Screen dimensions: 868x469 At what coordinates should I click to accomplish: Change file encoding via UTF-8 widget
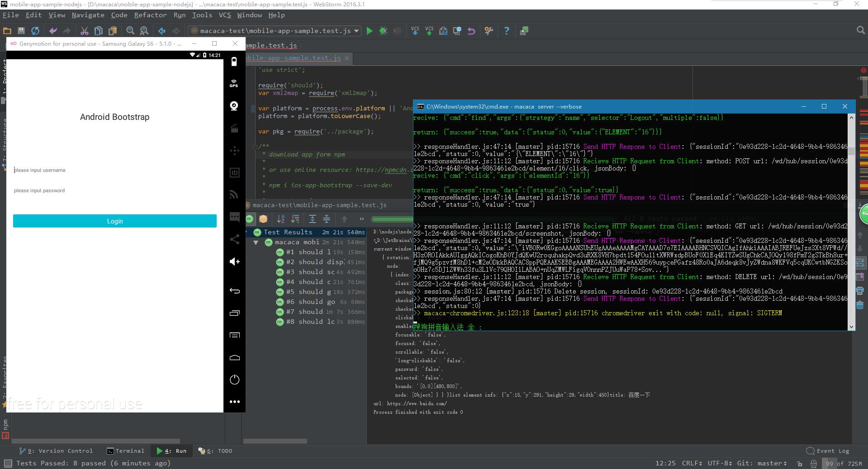tap(719, 463)
